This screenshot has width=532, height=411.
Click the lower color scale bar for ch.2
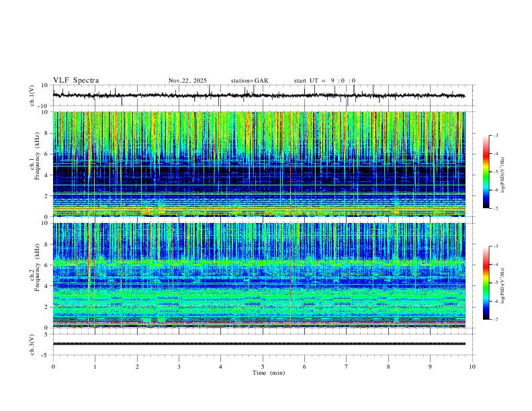pos(486,283)
